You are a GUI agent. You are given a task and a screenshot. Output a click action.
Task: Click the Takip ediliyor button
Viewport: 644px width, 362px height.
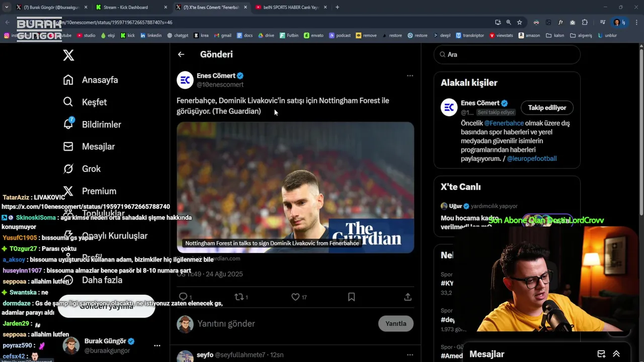tap(547, 108)
